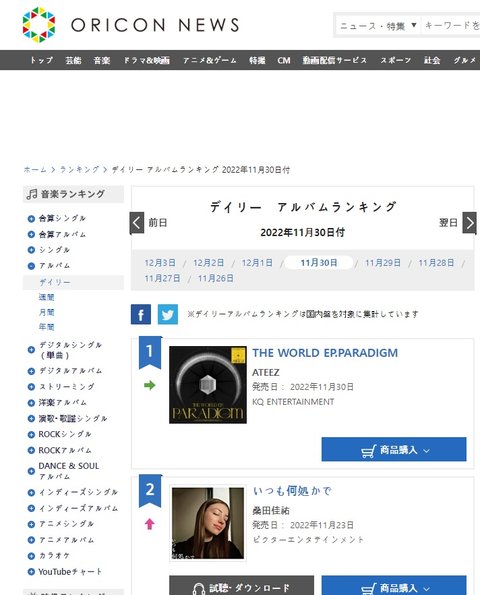Go to next day with right arrow

coord(469,223)
